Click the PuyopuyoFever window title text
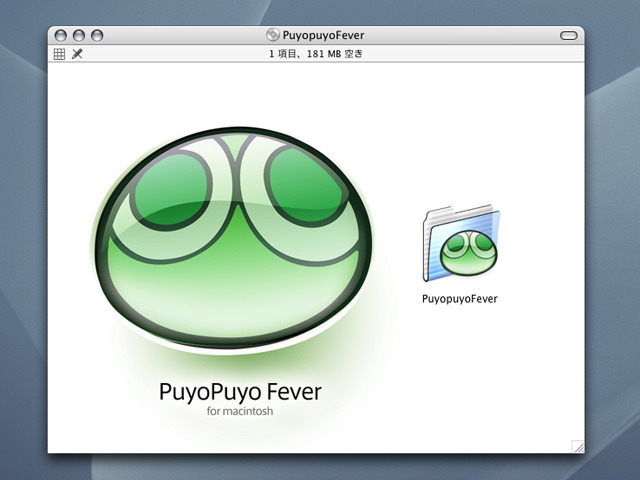This screenshot has height=480, width=640. (x=323, y=36)
